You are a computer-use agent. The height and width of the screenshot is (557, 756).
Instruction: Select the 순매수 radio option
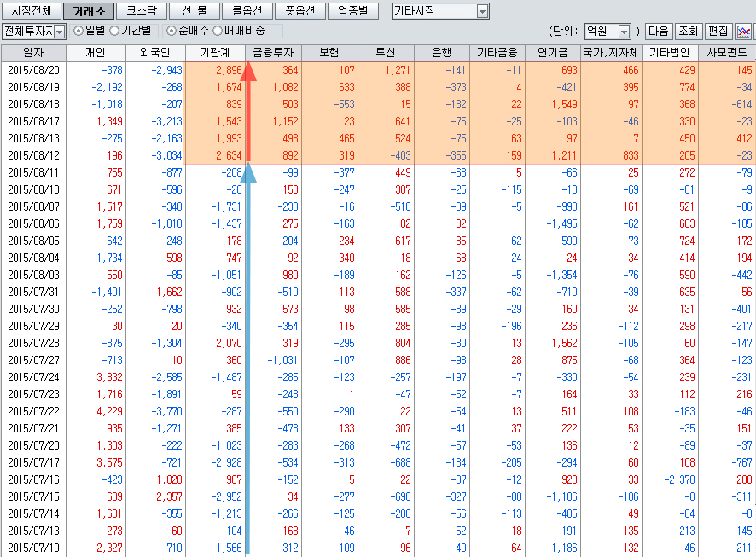(x=172, y=32)
